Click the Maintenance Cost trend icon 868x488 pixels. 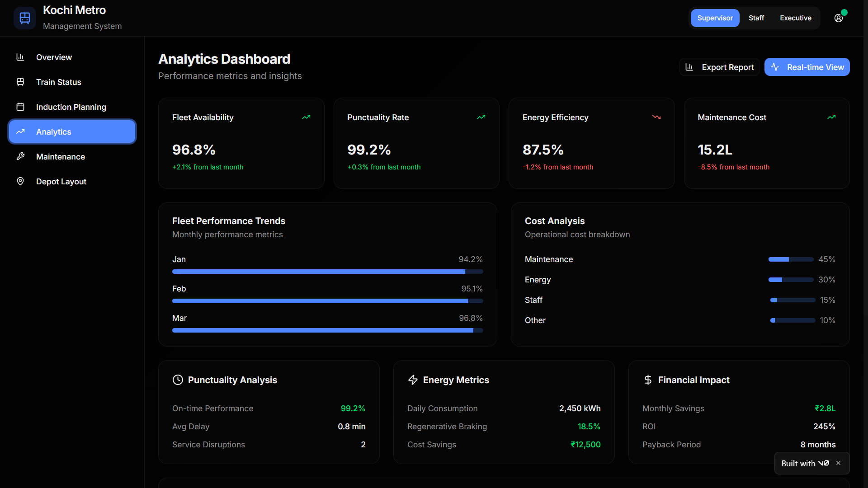(831, 117)
